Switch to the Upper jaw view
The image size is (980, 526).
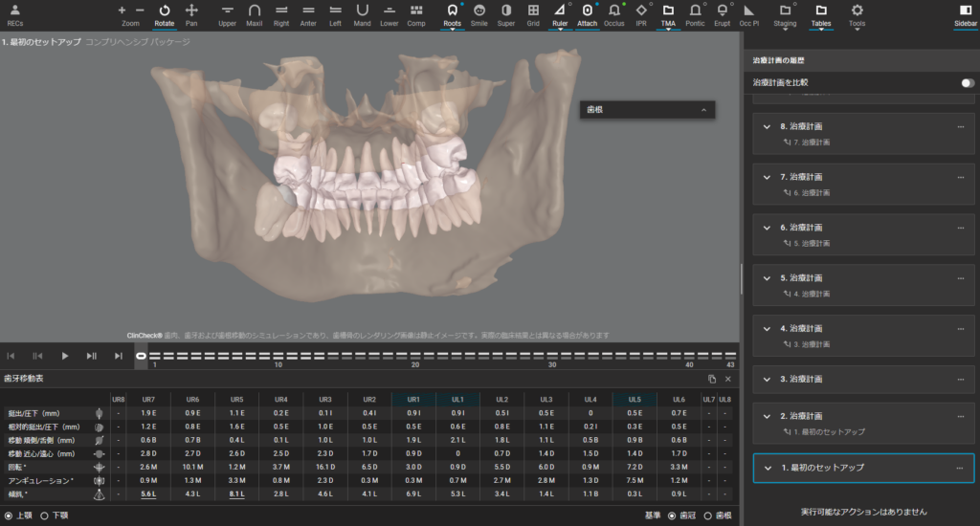click(x=227, y=11)
